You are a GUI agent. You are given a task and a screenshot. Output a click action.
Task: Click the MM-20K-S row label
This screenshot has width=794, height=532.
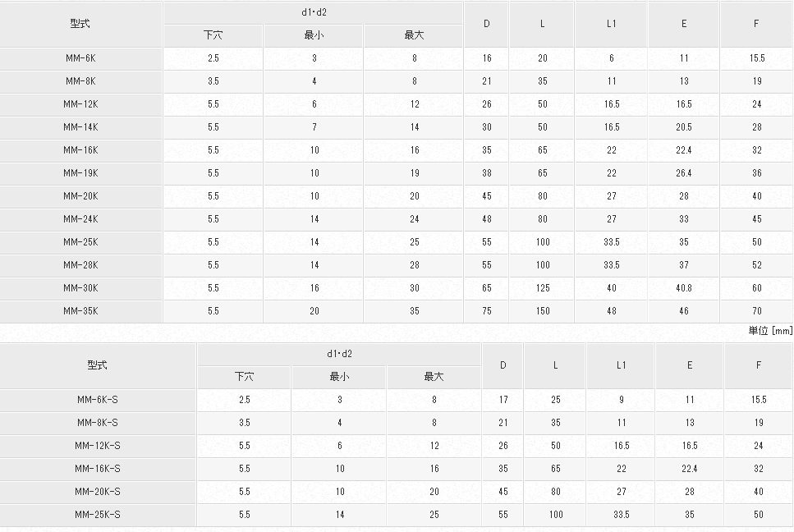(x=98, y=492)
